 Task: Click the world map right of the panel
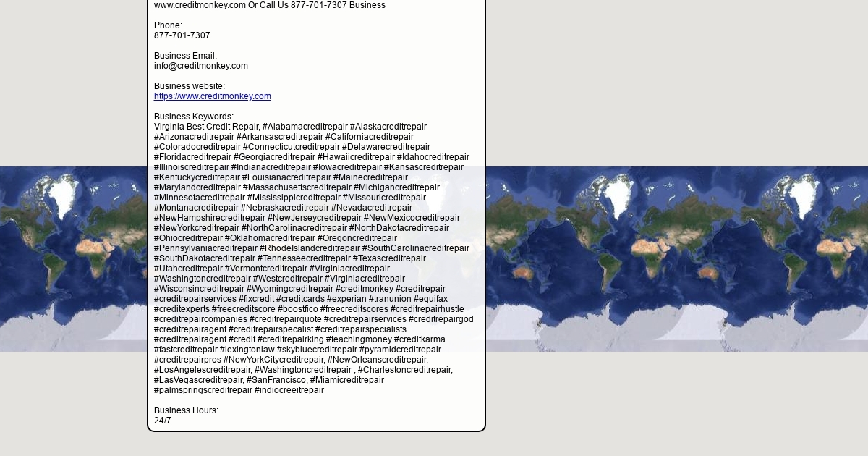(676, 258)
